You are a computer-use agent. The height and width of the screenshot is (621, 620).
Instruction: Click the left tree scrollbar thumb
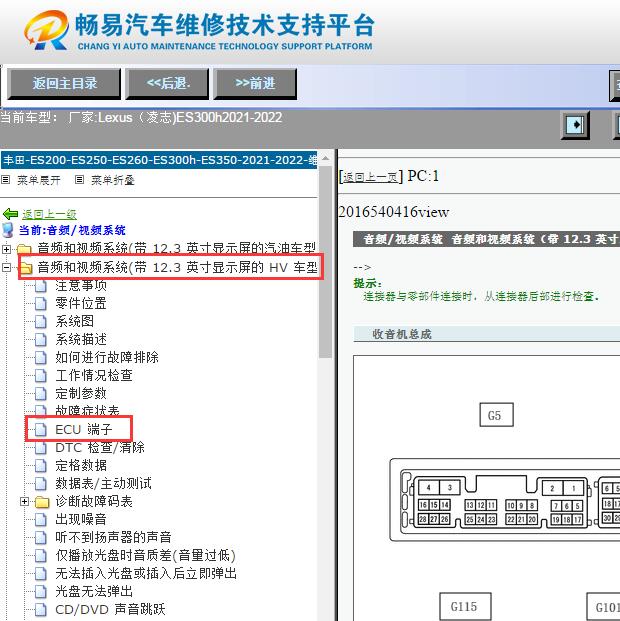click(x=326, y=262)
